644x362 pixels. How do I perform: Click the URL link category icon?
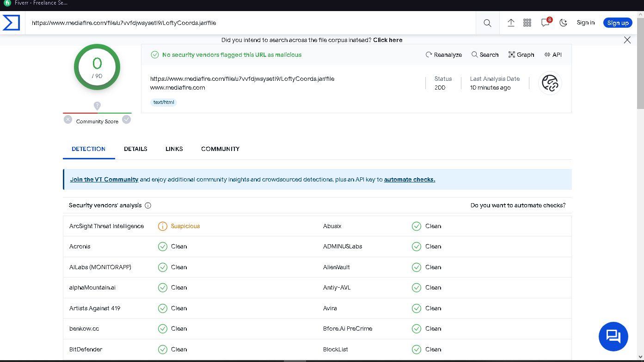tap(550, 84)
